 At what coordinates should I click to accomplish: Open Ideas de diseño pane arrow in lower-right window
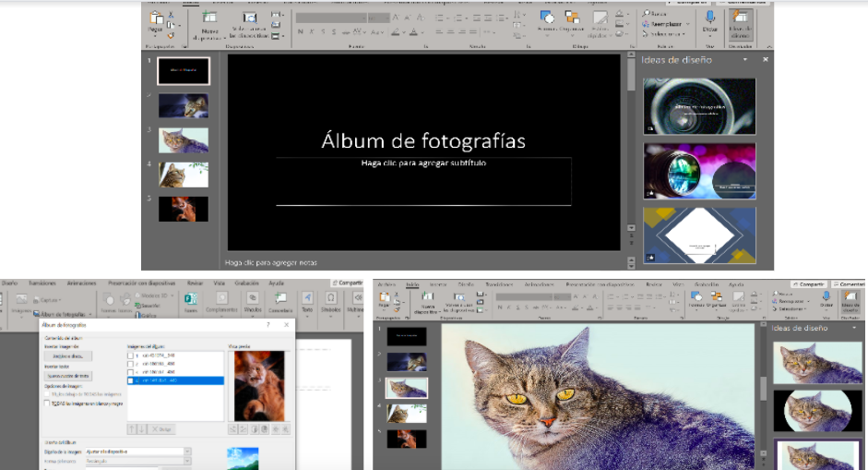point(854,328)
